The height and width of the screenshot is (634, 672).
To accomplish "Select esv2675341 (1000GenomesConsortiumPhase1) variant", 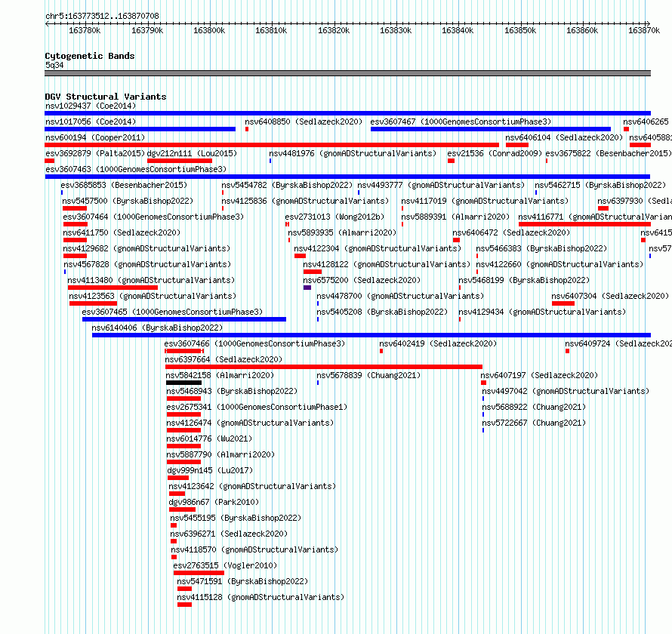I will tap(257, 407).
